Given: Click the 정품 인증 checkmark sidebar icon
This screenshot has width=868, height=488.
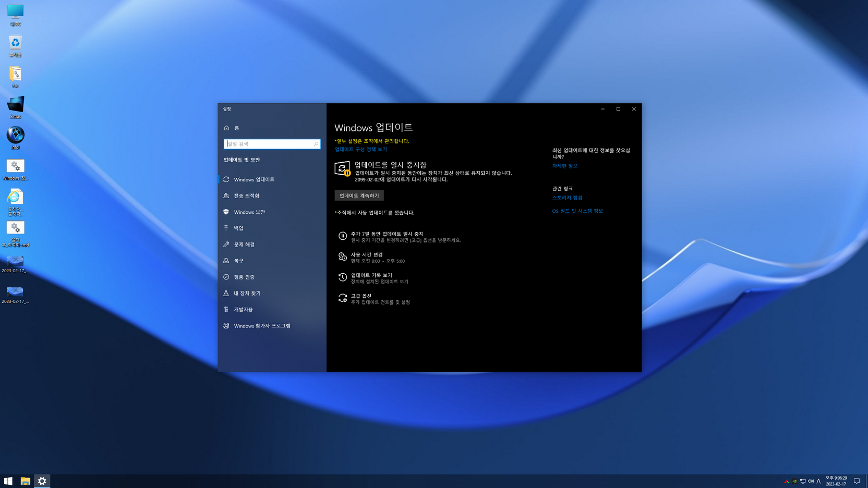Looking at the screenshot, I should pyautogui.click(x=226, y=277).
